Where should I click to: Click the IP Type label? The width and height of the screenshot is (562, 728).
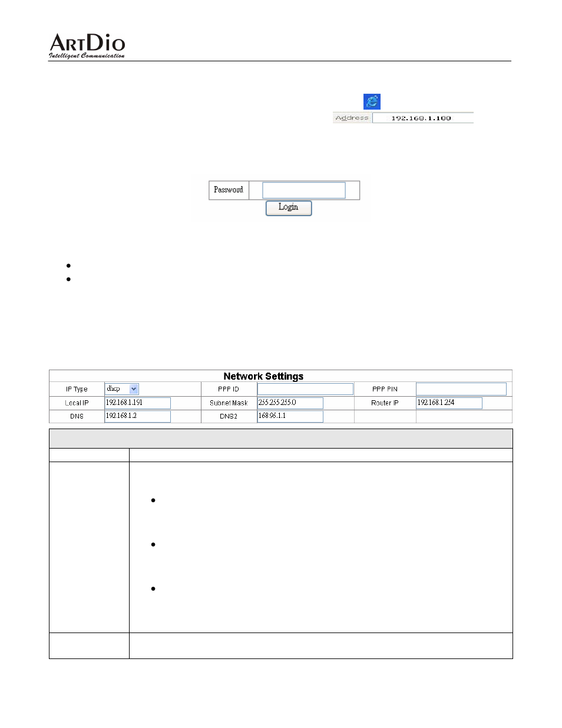[x=77, y=389]
